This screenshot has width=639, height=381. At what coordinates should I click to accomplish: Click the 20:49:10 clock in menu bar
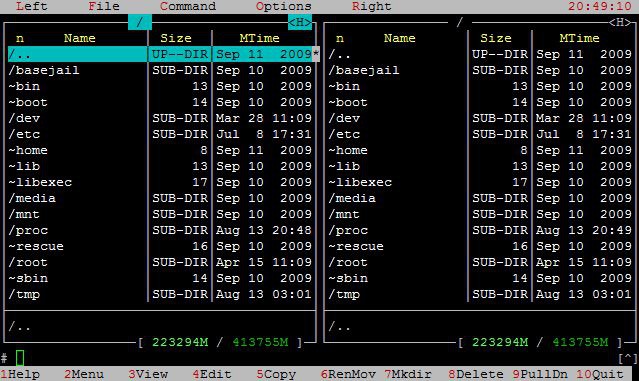[x=600, y=7]
